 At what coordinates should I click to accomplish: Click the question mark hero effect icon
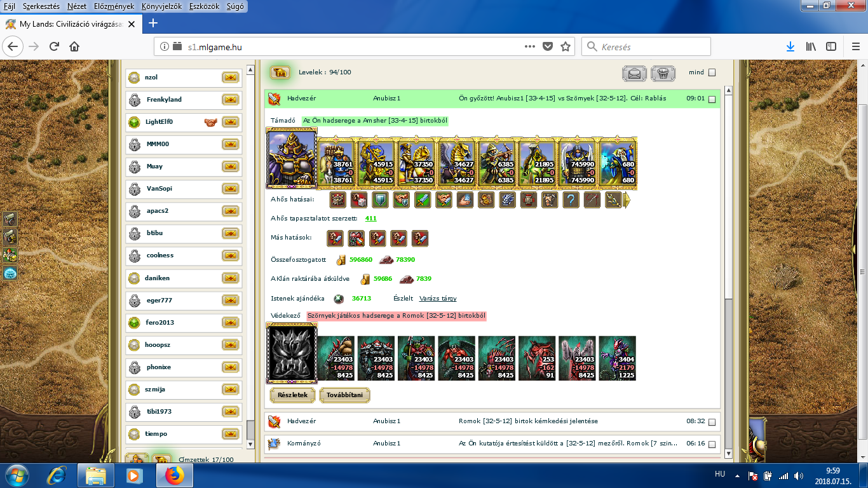pos(571,200)
